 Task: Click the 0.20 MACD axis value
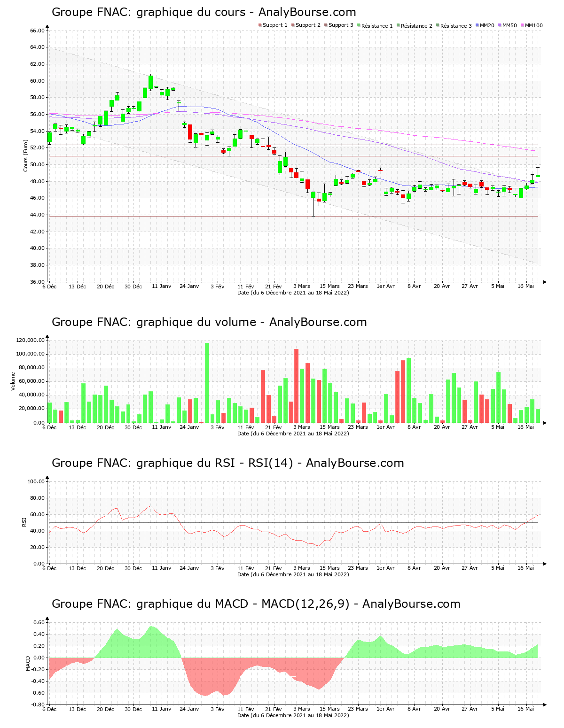39,646
